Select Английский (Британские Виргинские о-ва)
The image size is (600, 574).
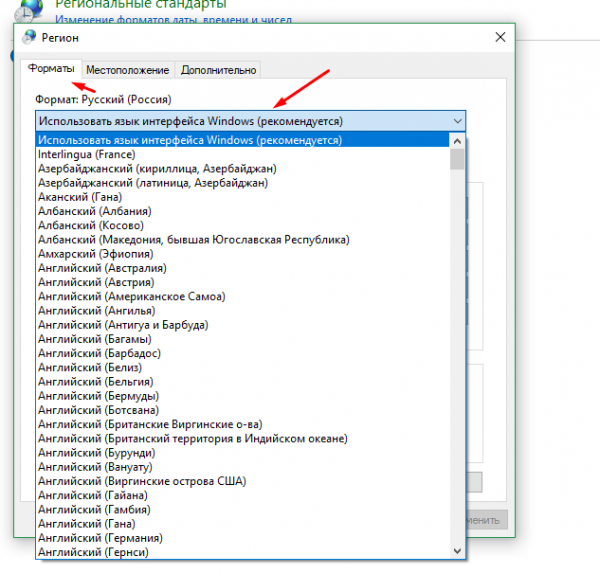tap(243, 424)
